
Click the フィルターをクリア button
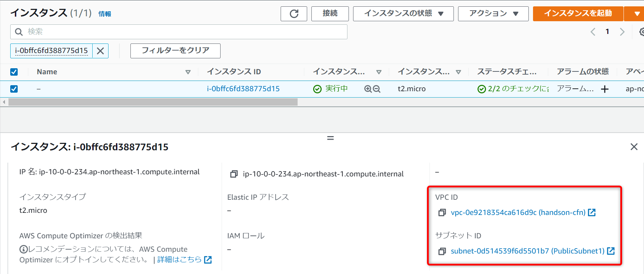point(175,51)
